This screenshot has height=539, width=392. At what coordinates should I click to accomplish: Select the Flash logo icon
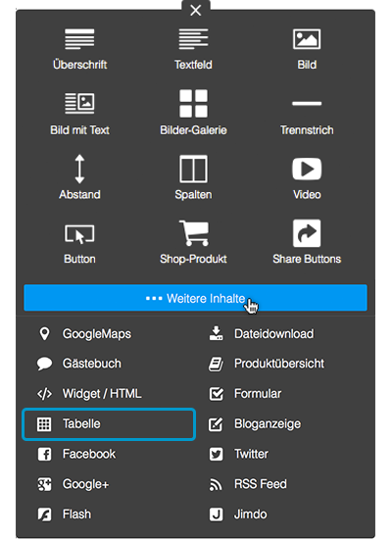44,514
